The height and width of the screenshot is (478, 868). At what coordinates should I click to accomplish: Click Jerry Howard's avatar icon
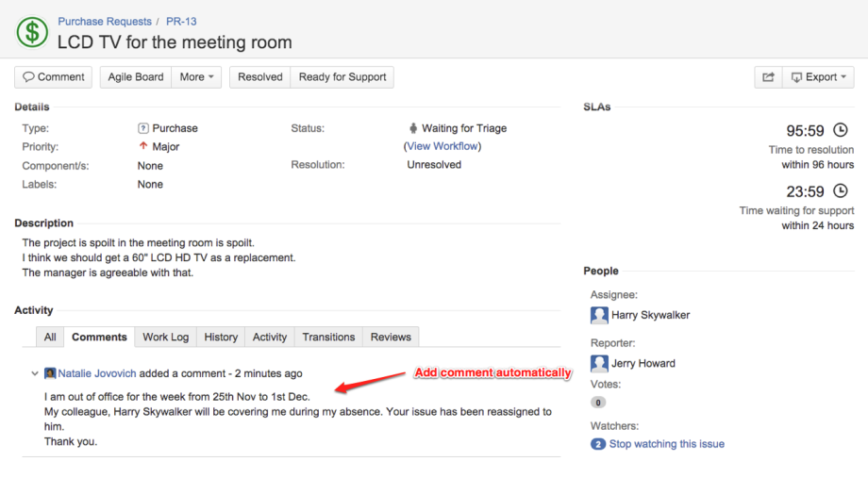[599, 363]
